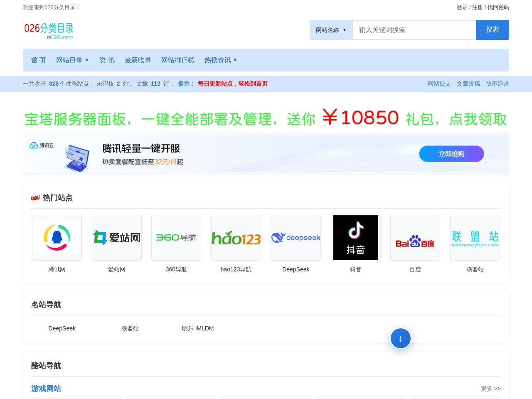
Task: Click the blue 搜索 search button
Action: [492, 30]
